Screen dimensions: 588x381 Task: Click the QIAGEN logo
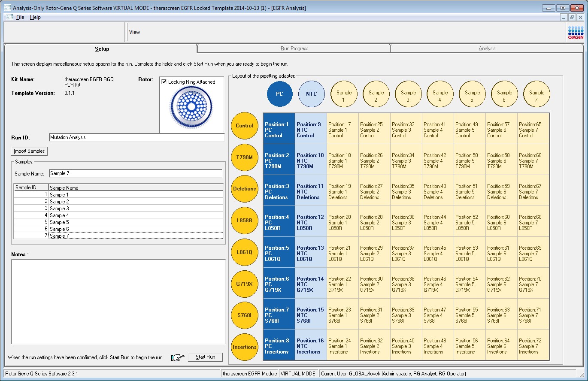pos(576,33)
